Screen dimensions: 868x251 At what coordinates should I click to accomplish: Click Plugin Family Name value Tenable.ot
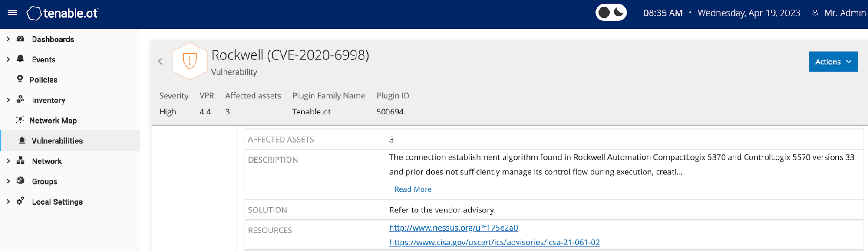coord(311,112)
